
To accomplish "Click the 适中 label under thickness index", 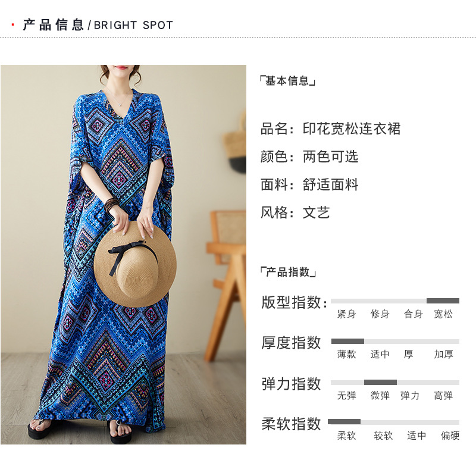I will pyautogui.click(x=380, y=354).
